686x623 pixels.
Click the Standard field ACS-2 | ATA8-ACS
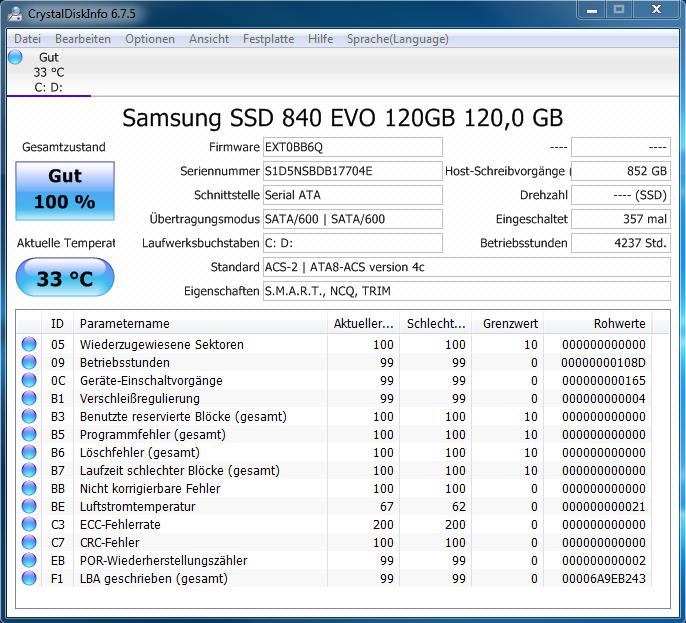[466, 267]
